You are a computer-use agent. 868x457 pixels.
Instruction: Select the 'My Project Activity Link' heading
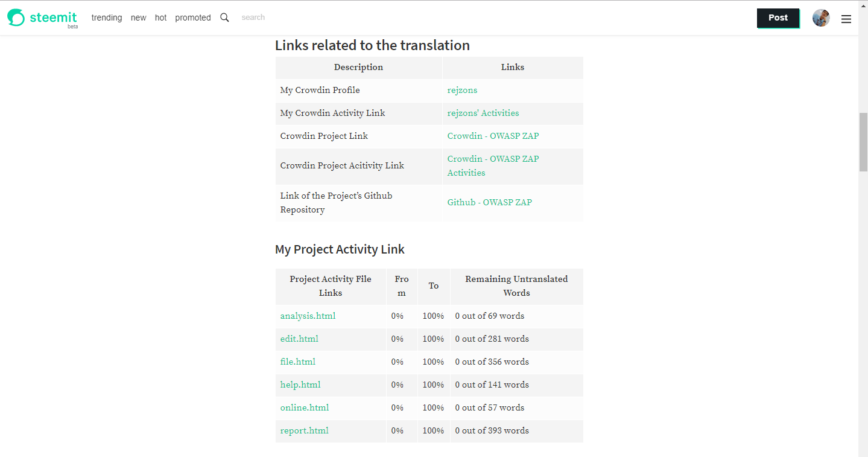click(x=340, y=249)
